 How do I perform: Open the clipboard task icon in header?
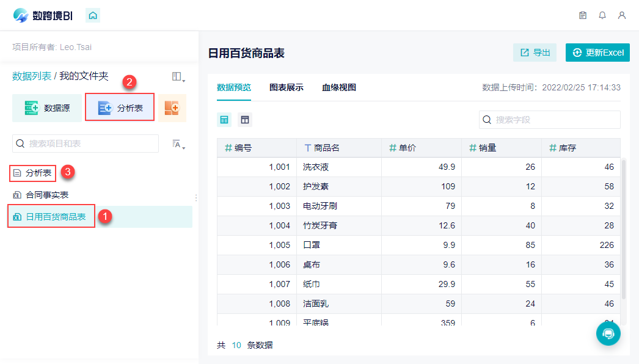583,15
